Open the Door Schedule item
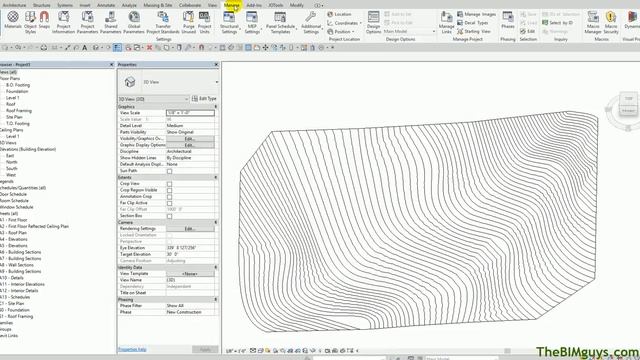 click(x=13, y=194)
